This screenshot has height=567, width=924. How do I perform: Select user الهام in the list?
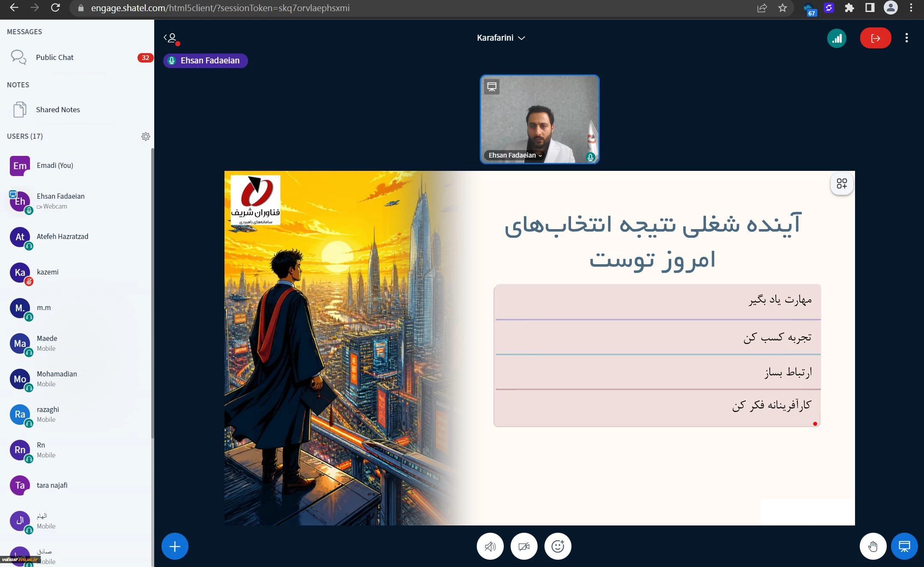(x=77, y=521)
